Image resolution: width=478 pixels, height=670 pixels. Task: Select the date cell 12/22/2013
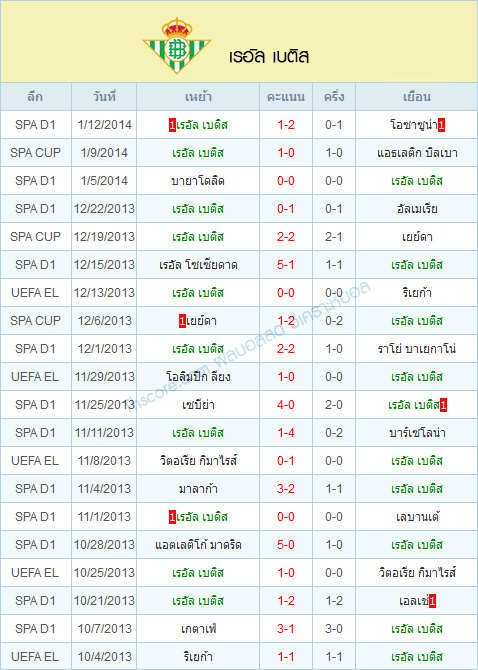104,209
